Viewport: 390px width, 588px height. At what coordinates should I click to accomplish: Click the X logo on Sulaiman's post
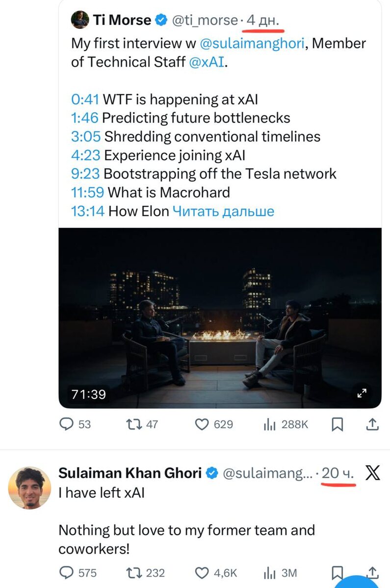click(x=372, y=473)
